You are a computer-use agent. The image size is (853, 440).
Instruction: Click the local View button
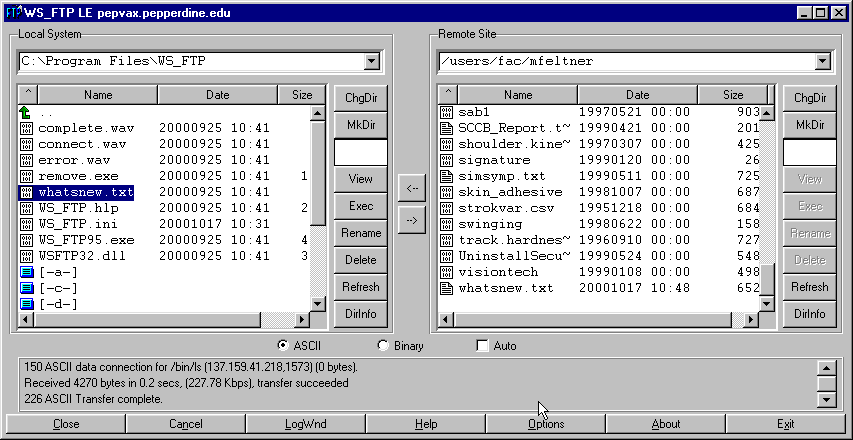click(361, 179)
